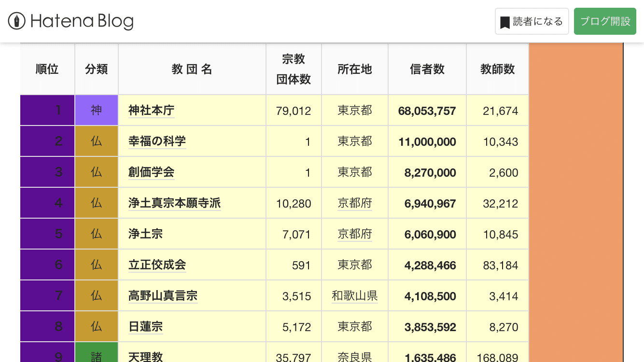
Task: Open the 天理教 link
Action: (145, 357)
